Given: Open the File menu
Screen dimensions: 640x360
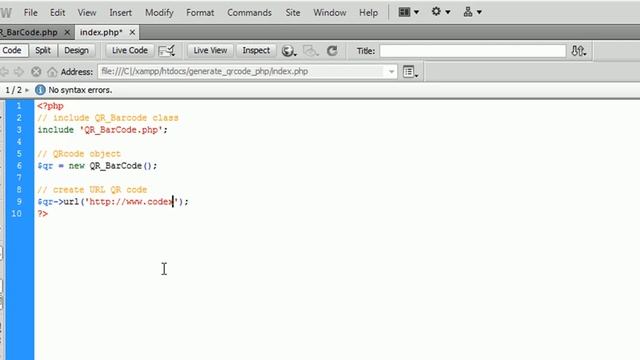Looking at the screenshot, I should [31, 13].
